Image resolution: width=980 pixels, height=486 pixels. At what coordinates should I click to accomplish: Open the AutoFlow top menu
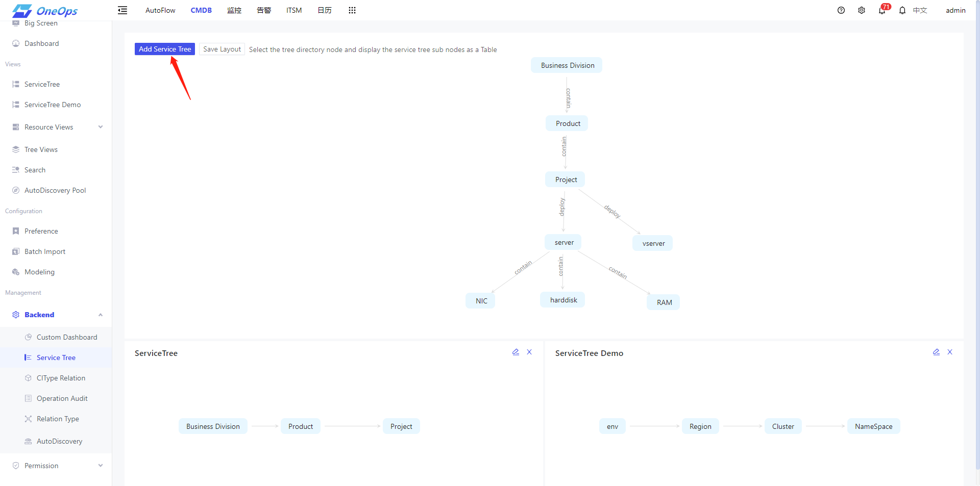pos(160,10)
